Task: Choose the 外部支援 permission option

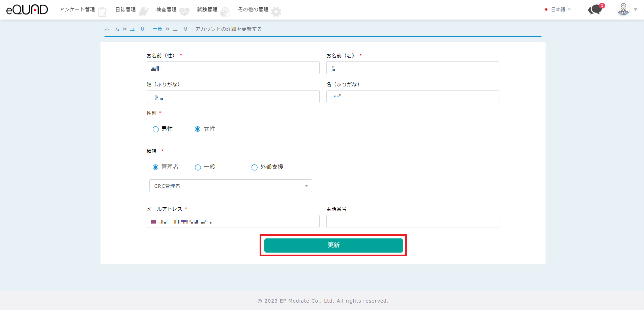Action: point(255,167)
